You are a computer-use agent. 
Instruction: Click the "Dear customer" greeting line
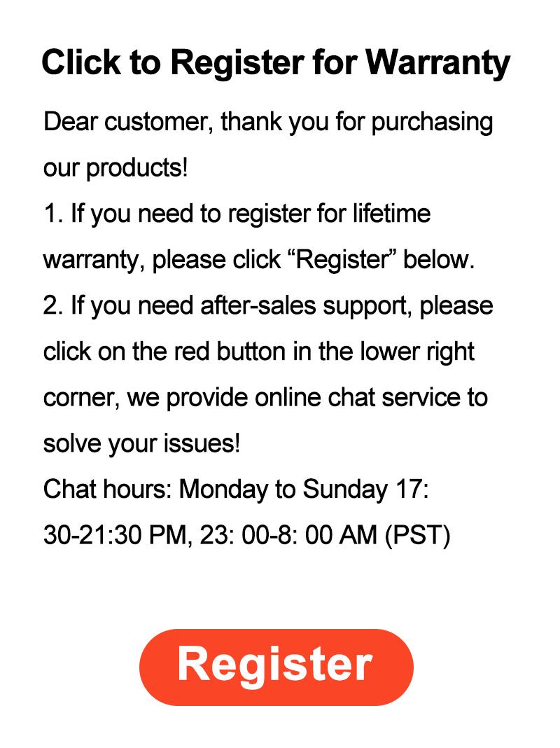268,123
